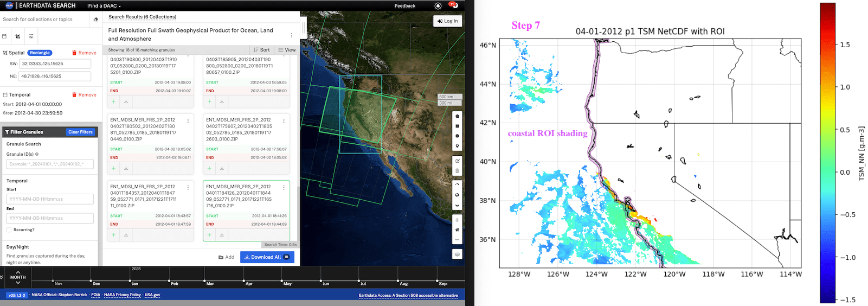This screenshot has height=306, width=868.
Task: Open the USA.gov footer link
Action: point(152,295)
